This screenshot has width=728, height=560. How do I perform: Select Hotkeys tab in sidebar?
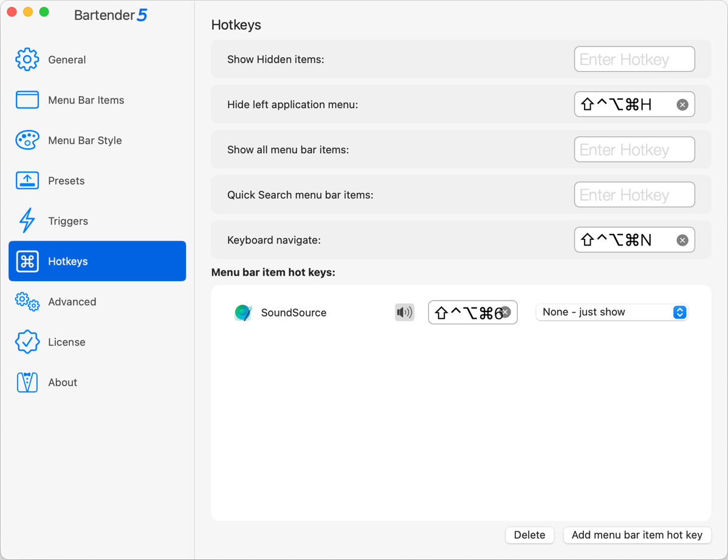[97, 261]
